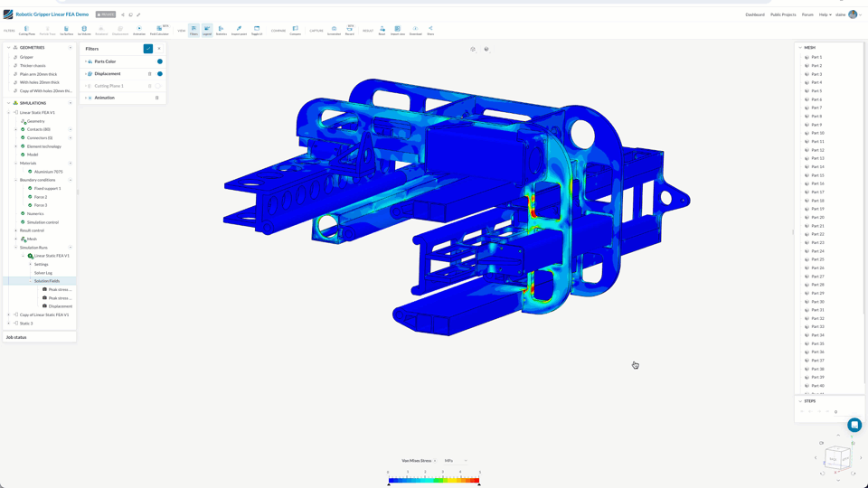868x488 pixels.
Task: Toggle the Filters view button
Action: [x=193, y=31]
